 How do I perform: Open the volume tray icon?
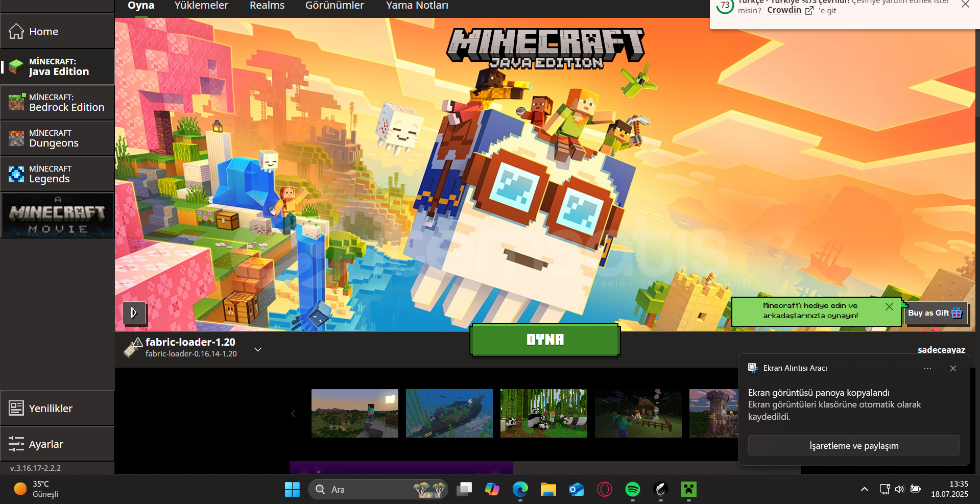(900, 489)
